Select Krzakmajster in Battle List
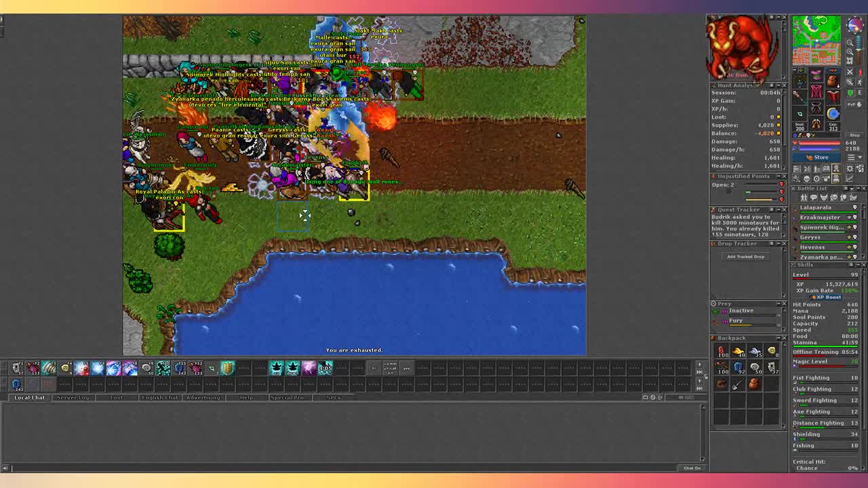The height and width of the screenshot is (488, 868). (826, 219)
